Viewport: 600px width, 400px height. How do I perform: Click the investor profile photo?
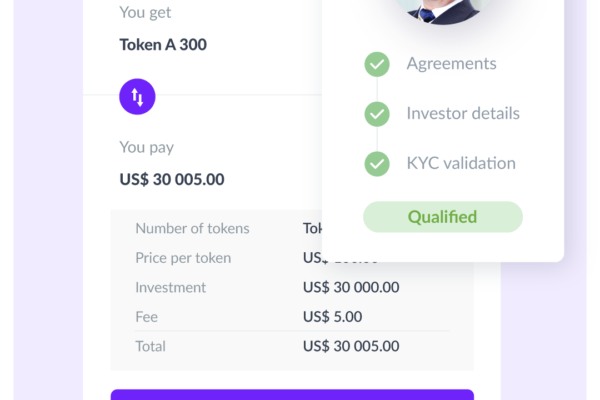[443, 11]
